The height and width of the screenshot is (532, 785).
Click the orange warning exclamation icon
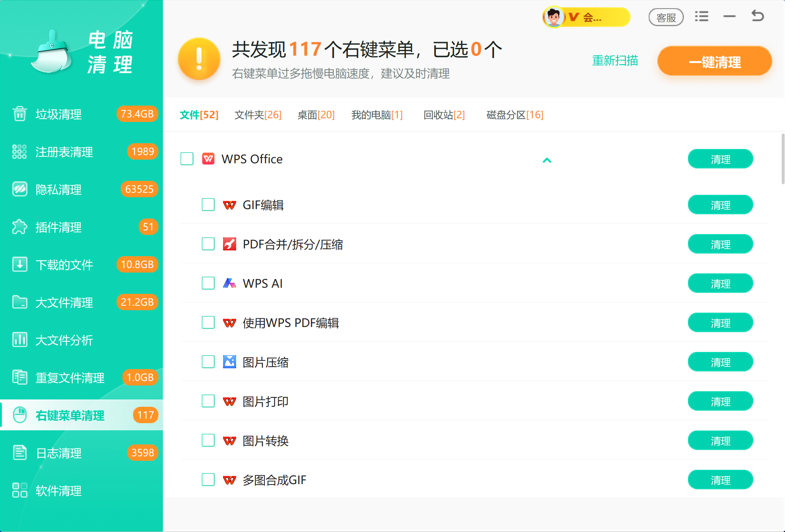click(x=199, y=59)
